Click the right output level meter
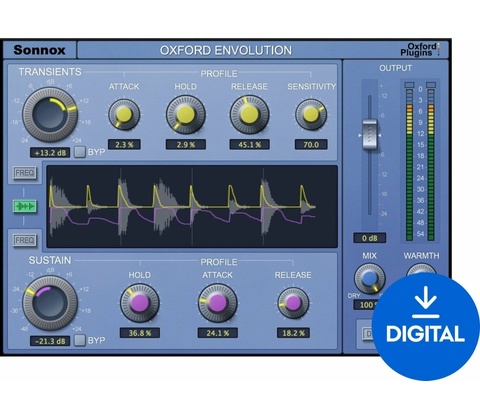This screenshot has height=420, width=480. pos(431,164)
